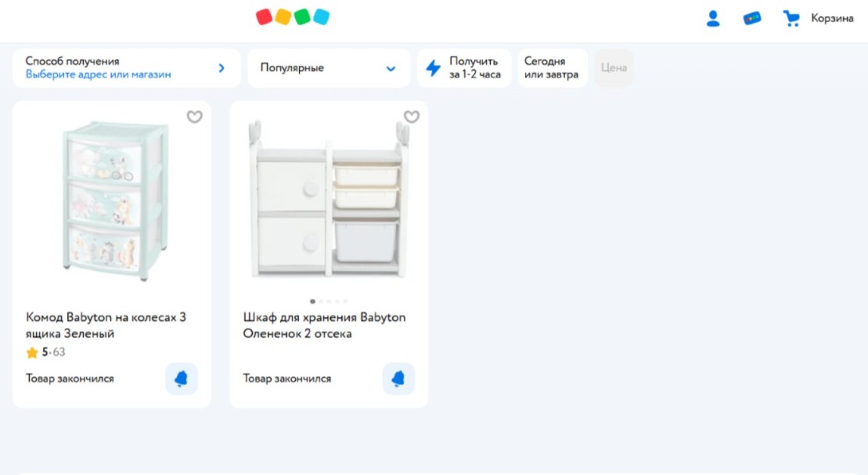
Task: Click 'Выберите адрес или магазин' link
Action: (98, 75)
